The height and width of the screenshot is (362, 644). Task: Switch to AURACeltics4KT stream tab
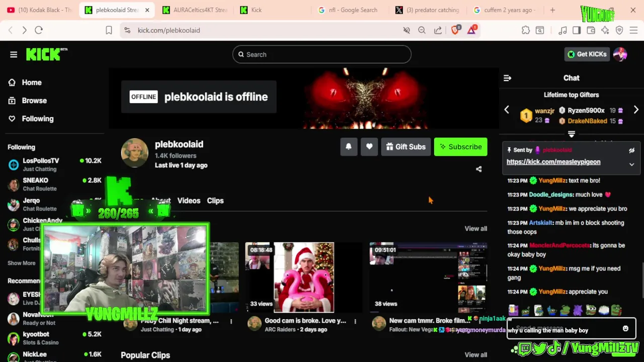click(195, 10)
